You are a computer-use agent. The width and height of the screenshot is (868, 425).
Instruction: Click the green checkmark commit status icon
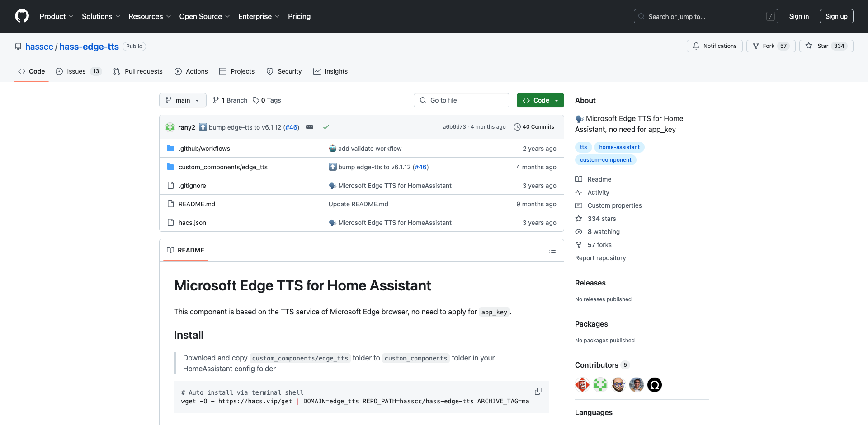[326, 127]
